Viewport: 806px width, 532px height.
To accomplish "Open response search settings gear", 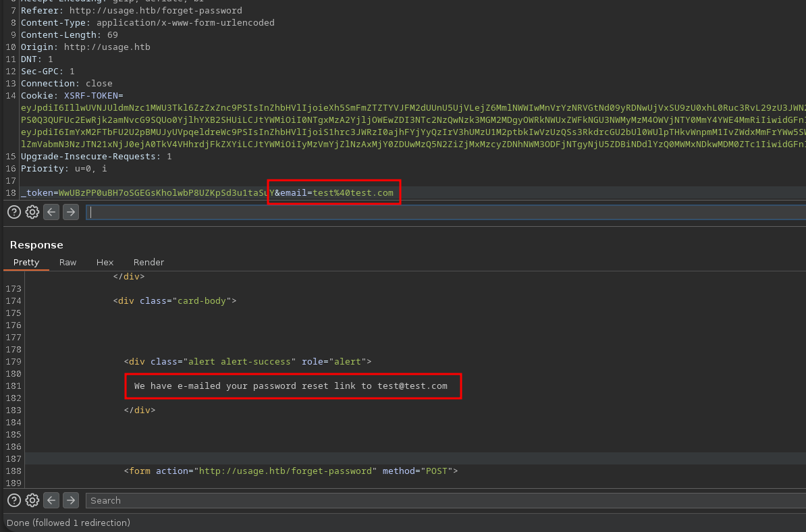I will [32, 500].
